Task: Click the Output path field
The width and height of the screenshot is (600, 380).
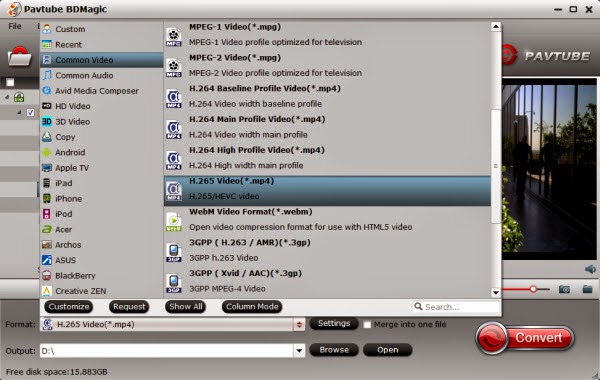Action: [x=167, y=351]
